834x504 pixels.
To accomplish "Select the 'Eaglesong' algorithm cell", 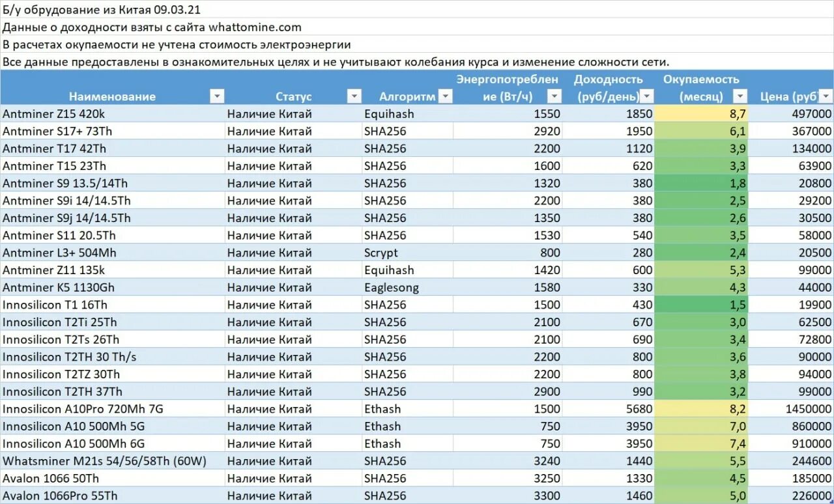I will point(407,287).
